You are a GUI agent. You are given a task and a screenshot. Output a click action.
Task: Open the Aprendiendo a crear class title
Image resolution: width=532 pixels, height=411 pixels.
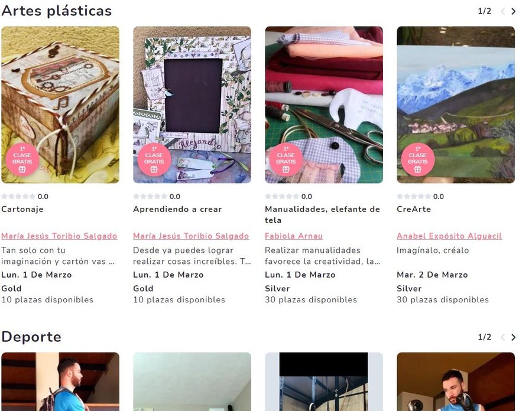(177, 209)
